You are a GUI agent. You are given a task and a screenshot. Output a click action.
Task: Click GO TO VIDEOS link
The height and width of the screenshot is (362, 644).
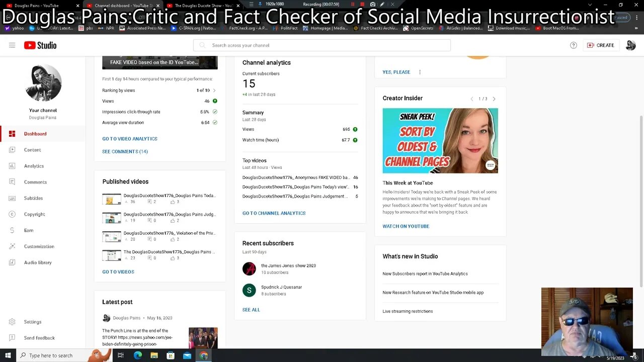pos(118,272)
